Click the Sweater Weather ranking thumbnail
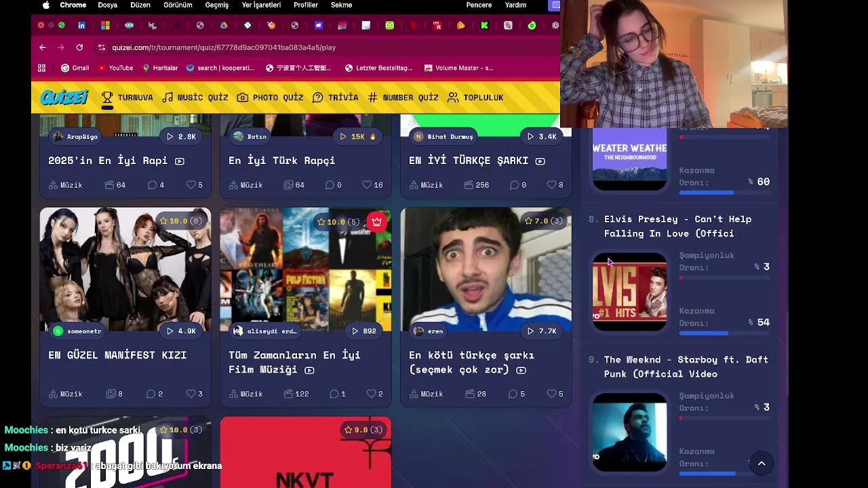 click(x=630, y=159)
